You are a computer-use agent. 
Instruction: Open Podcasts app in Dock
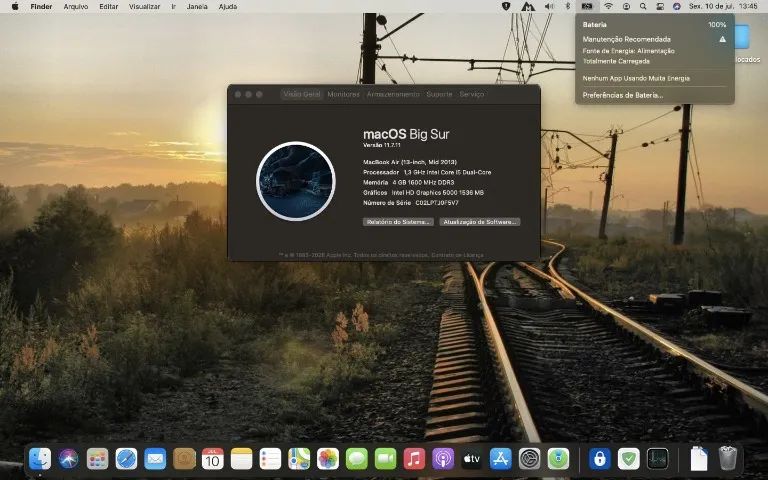443,459
